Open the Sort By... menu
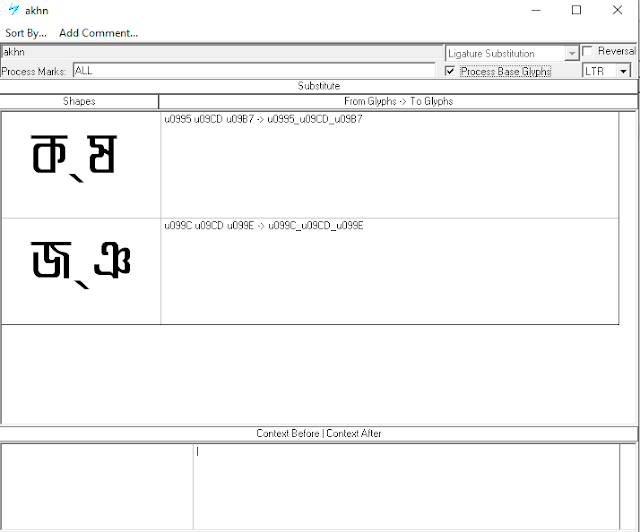This screenshot has width=640, height=532. click(26, 33)
